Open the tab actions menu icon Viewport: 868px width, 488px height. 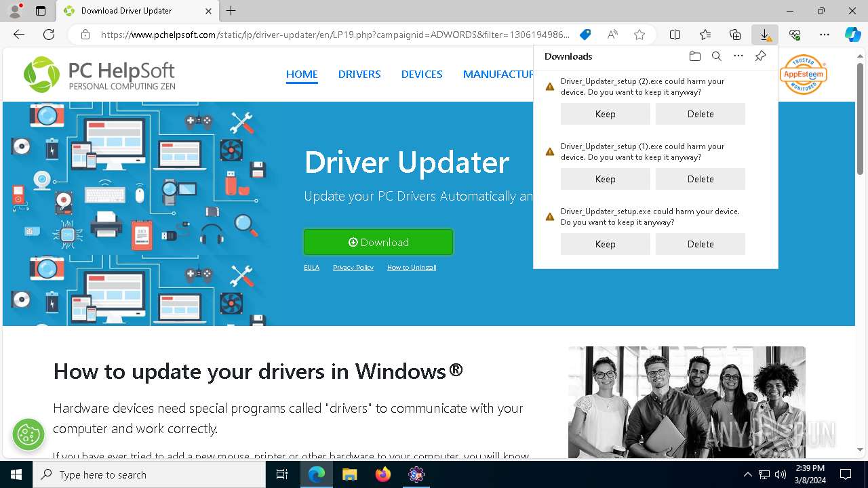coord(41,11)
